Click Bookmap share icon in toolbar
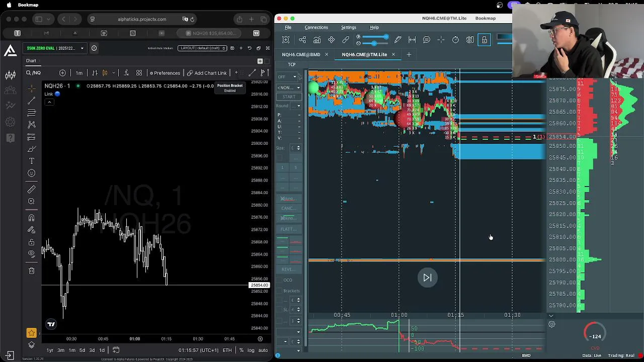644x362 pixels. (302, 40)
